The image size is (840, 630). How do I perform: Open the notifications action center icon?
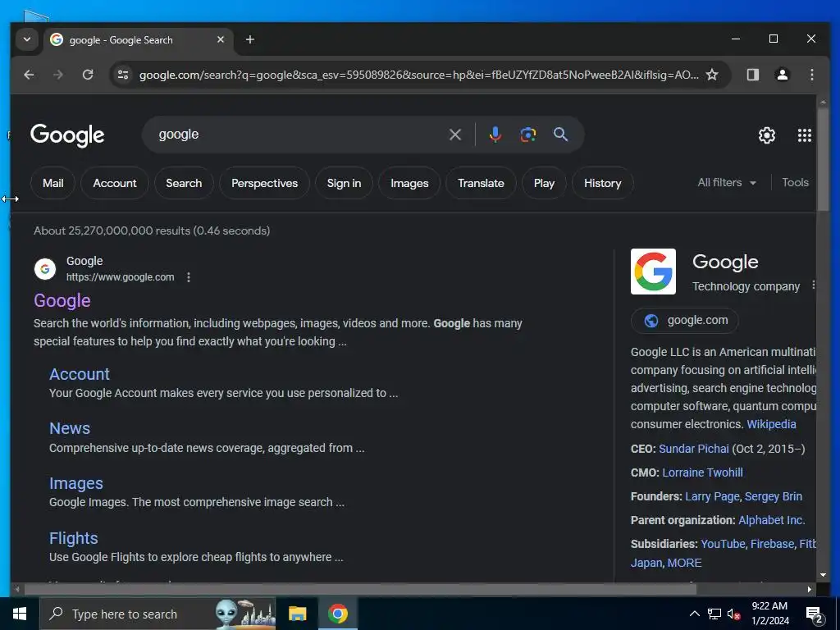[x=815, y=615]
